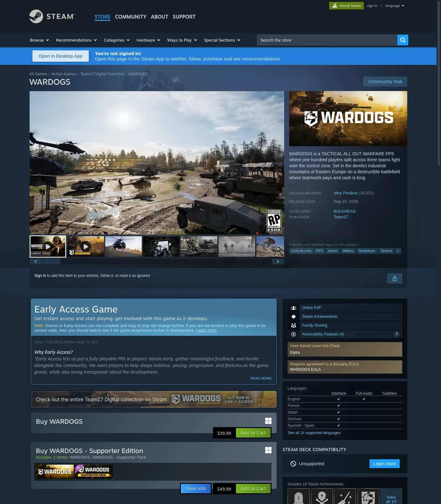Select the foggy soldiers screenshot thumbnail
Screen dimensions: 441x504
(237, 246)
